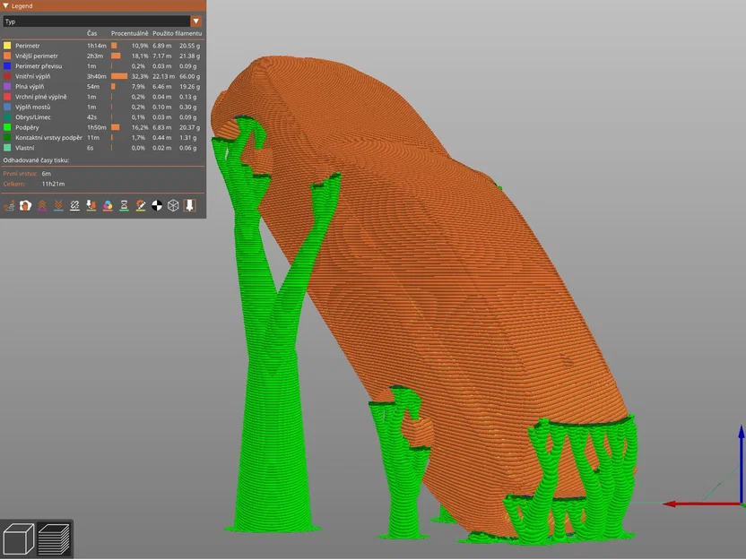This screenshot has width=746, height=560.
Task: Click the yellow Perimetr color swatch
Action: coord(5,45)
